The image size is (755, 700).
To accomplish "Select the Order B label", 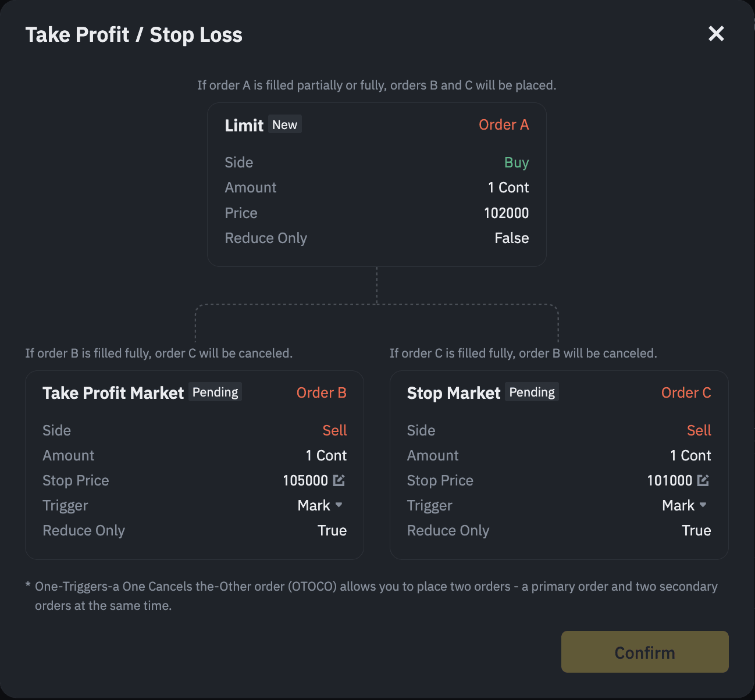I will pyautogui.click(x=321, y=393).
